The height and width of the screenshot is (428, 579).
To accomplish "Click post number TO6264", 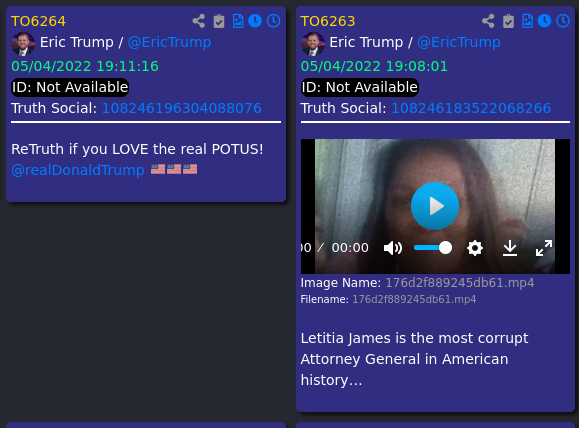I will point(38,21).
